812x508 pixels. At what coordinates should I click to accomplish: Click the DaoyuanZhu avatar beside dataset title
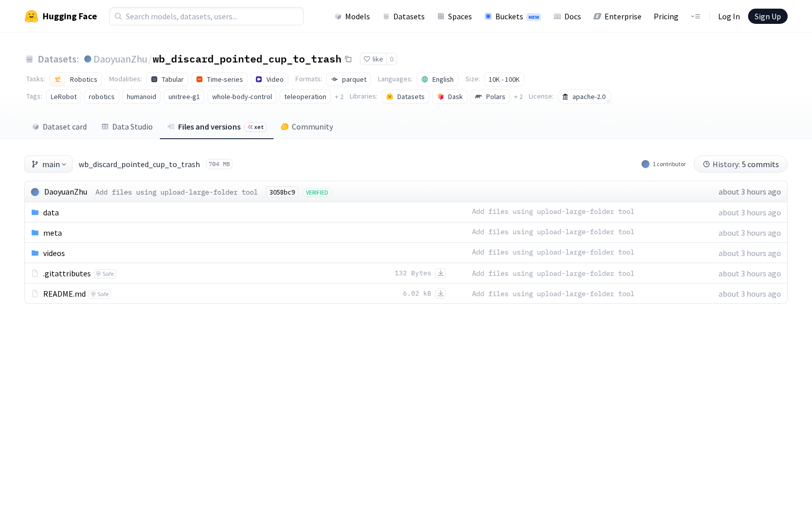coord(88,59)
